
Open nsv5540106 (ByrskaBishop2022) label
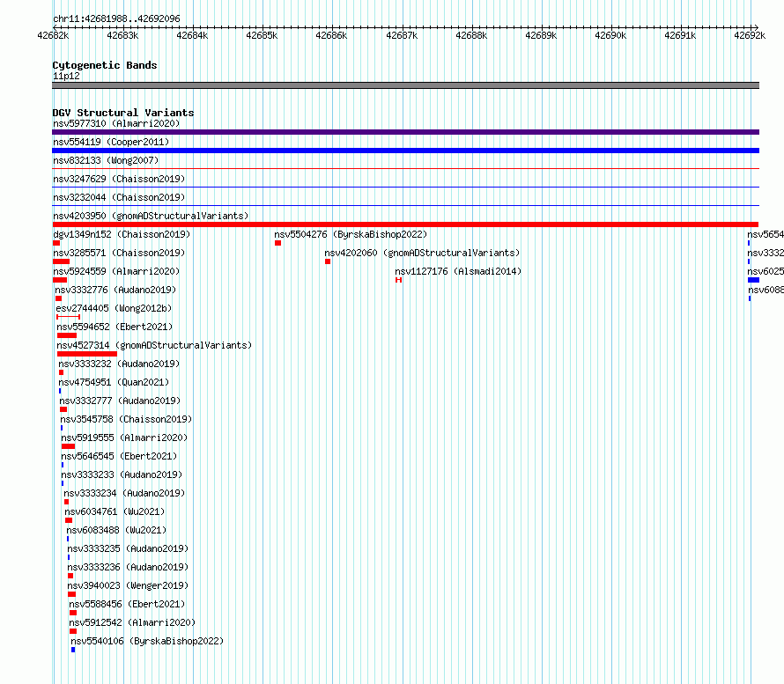click(147, 641)
